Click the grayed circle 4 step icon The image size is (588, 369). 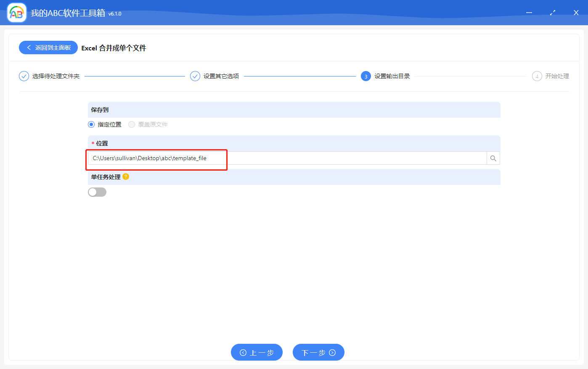pos(537,76)
